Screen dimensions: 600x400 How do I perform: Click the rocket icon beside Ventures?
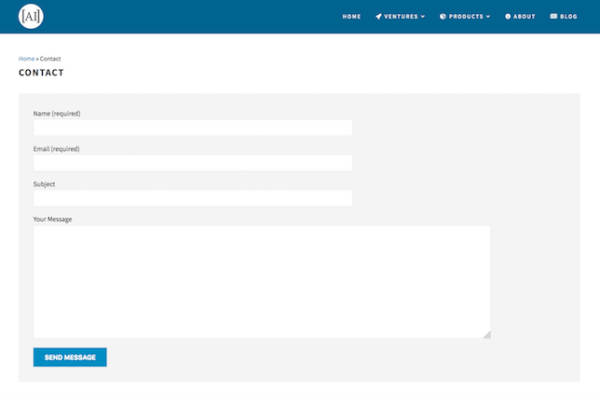pos(379,17)
